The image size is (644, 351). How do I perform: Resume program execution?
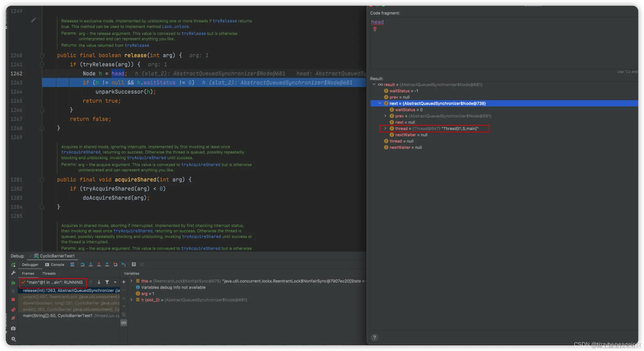click(13, 283)
